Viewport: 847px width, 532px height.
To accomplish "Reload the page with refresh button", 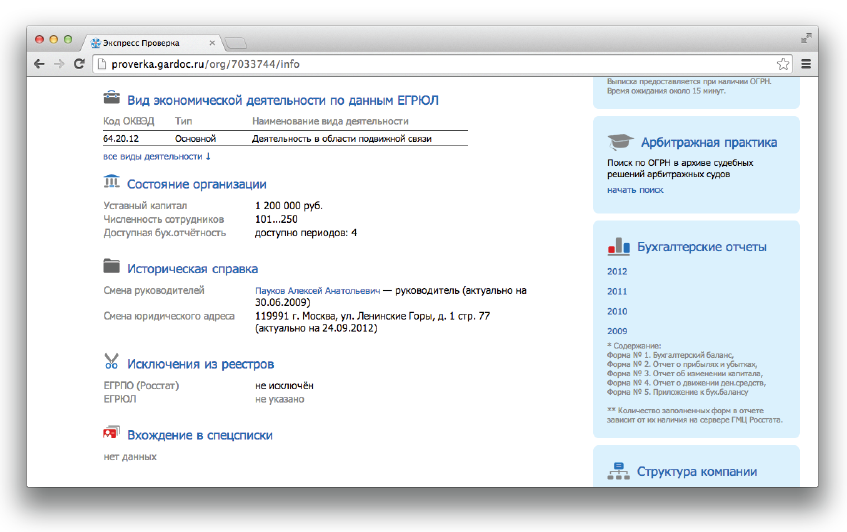I will pyautogui.click(x=79, y=64).
